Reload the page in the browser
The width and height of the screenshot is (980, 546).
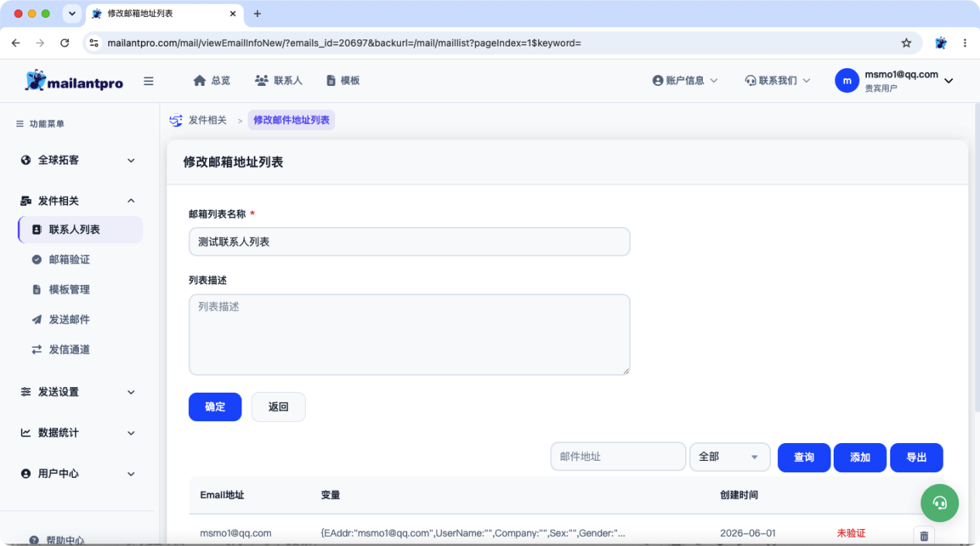(x=64, y=43)
